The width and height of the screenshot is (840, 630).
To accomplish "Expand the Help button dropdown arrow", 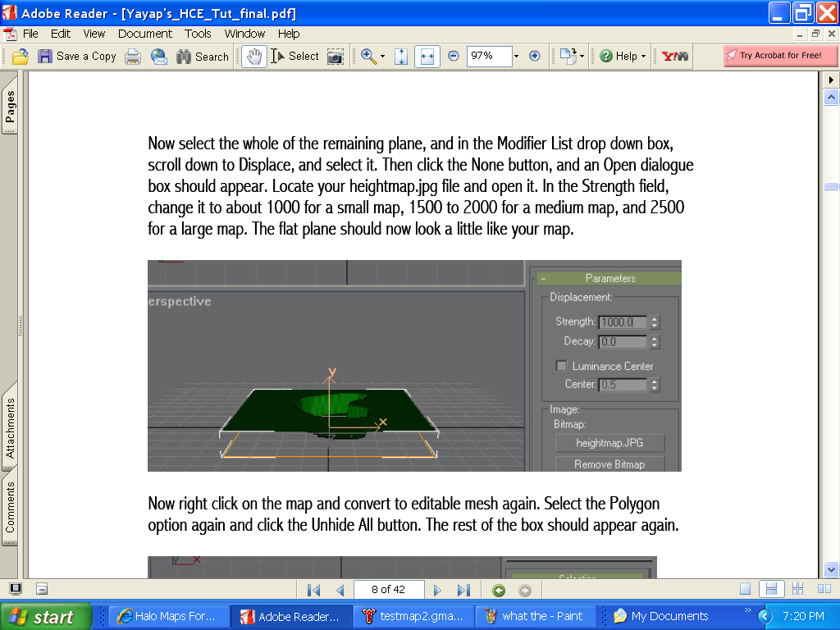I will 643,56.
